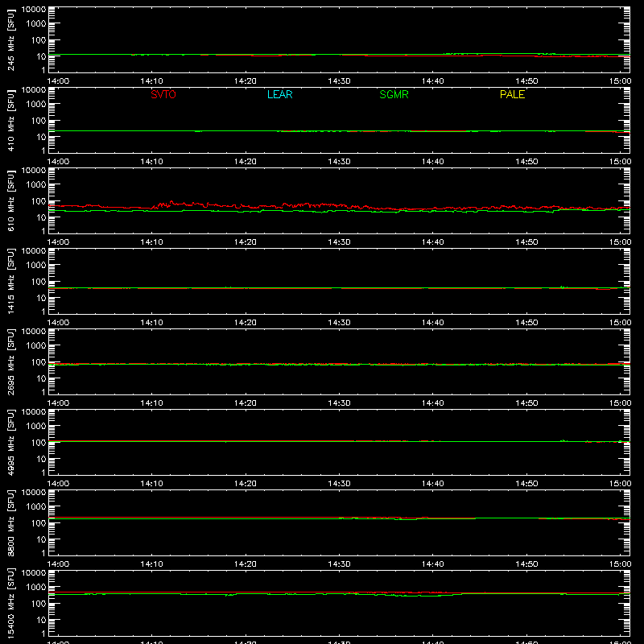The image size is (644, 644).
Task: Select the 610 MHz [SFU] axis title
Action: (x=11, y=200)
